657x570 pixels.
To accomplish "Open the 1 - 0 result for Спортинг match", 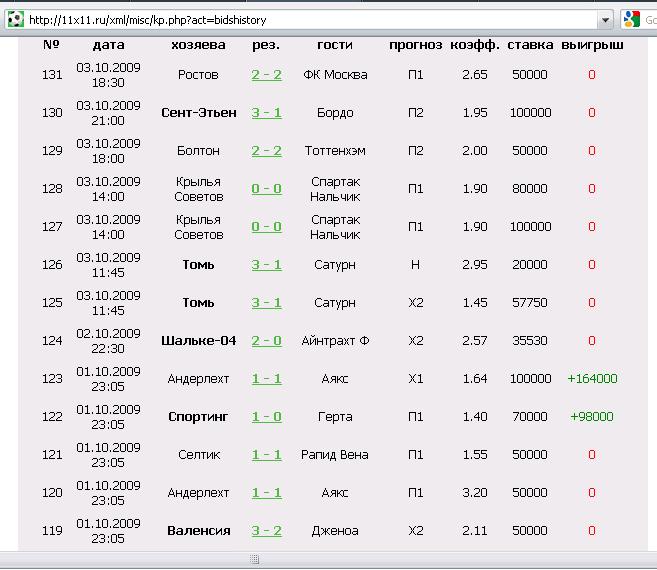I will pos(266,417).
